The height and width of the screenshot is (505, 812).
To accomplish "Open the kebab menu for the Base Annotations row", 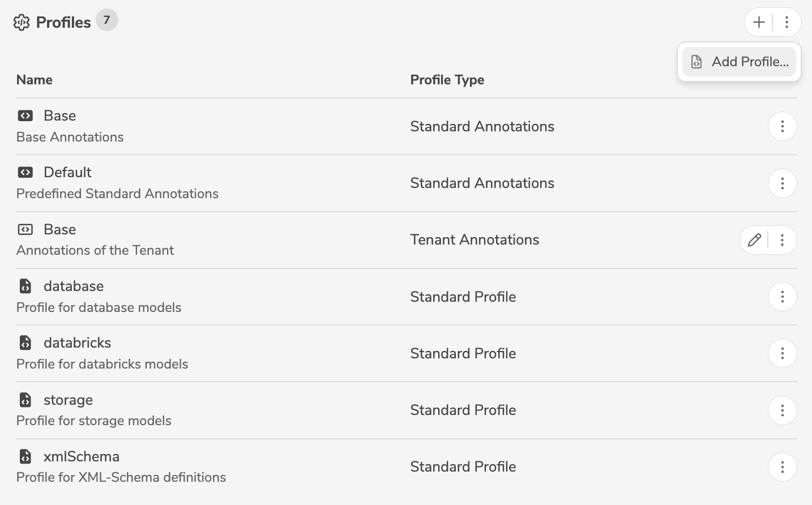I will click(x=783, y=126).
